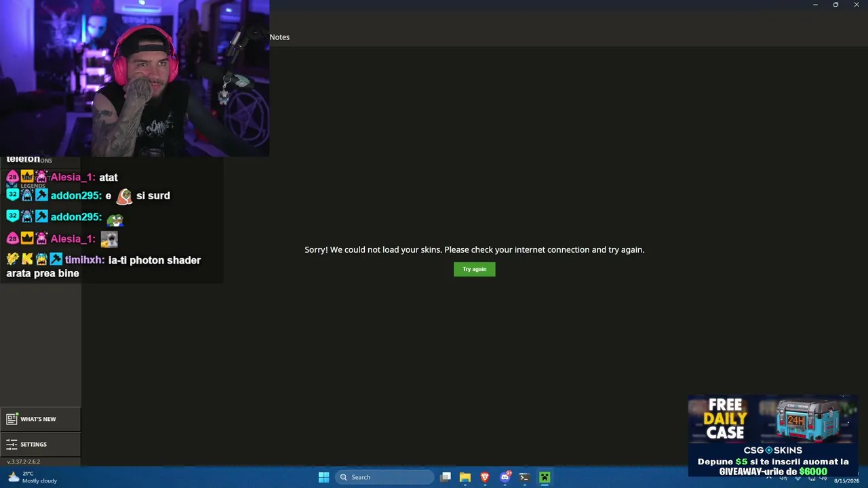The width and height of the screenshot is (868, 488).
Task: Click the green Try again button
Action: 475,269
